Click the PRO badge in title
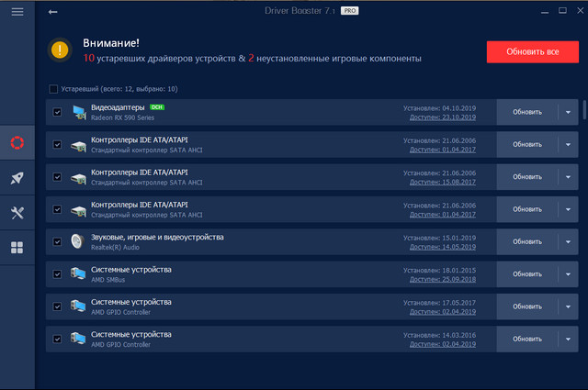Image resolution: width=588 pixels, height=390 pixels. point(349,11)
